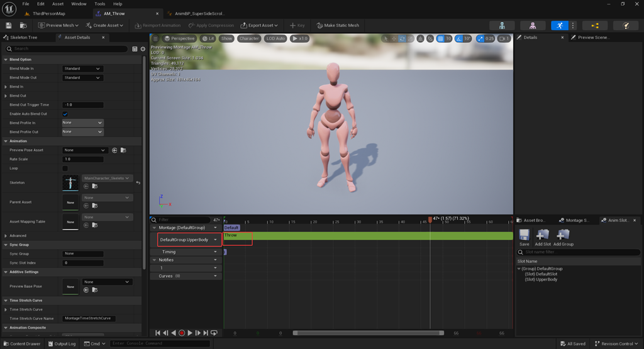Switch to the AnimBP_SuperSideScrol tab
This screenshot has width=644, height=349.
coord(199,14)
